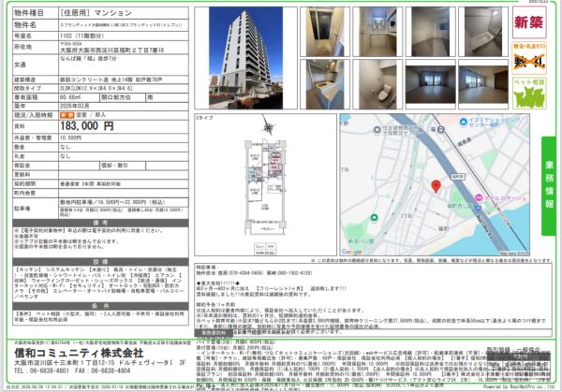The width and height of the screenshot is (562, 392).
Task: Click the [住居用] マンション property type value
Action: tap(96, 13)
